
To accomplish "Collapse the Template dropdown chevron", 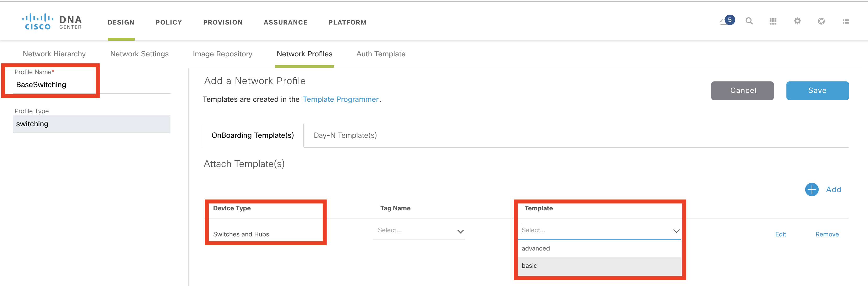I will click(676, 231).
